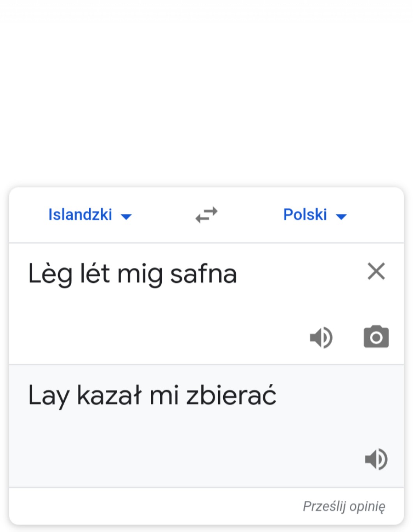The width and height of the screenshot is (413, 532).
Task: Open the Polski target language selector
Action: [x=305, y=215]
